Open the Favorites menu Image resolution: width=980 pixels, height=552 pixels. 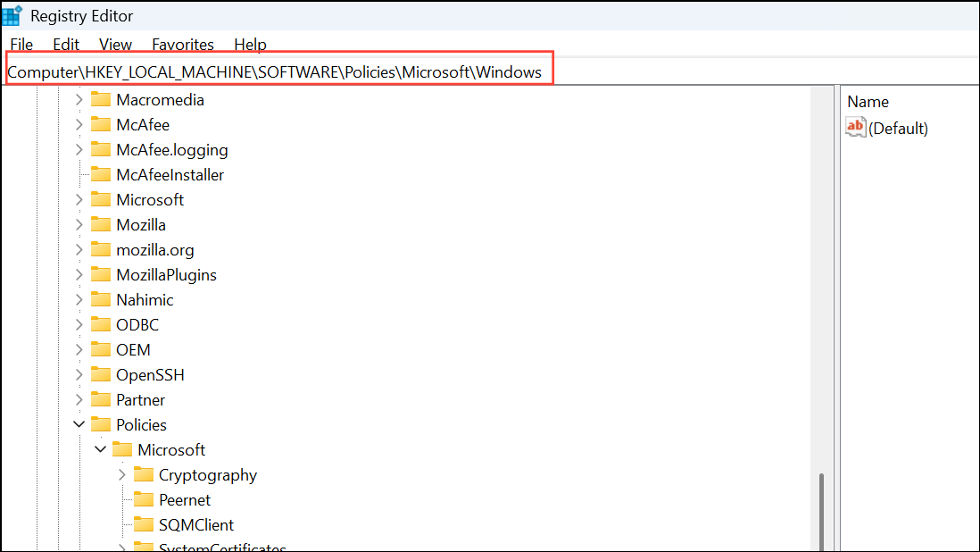point(182,45)
